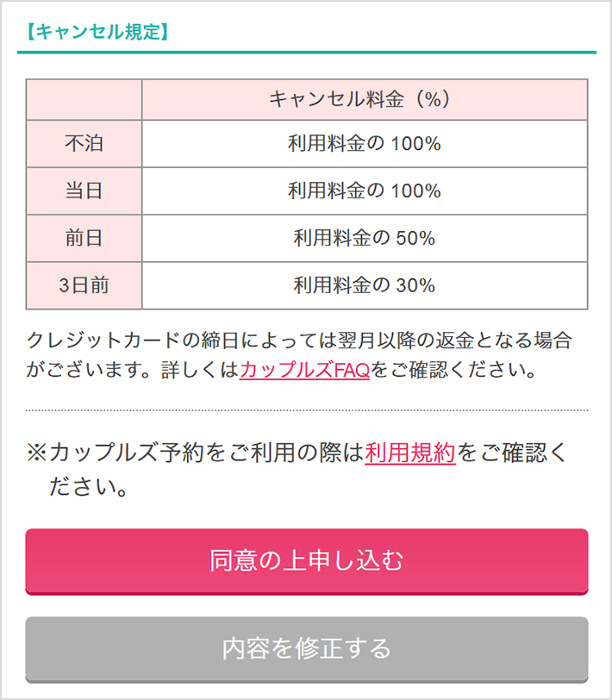612x700 pixels.
Task: Click the teal underline below the heading
Action: 305,50
